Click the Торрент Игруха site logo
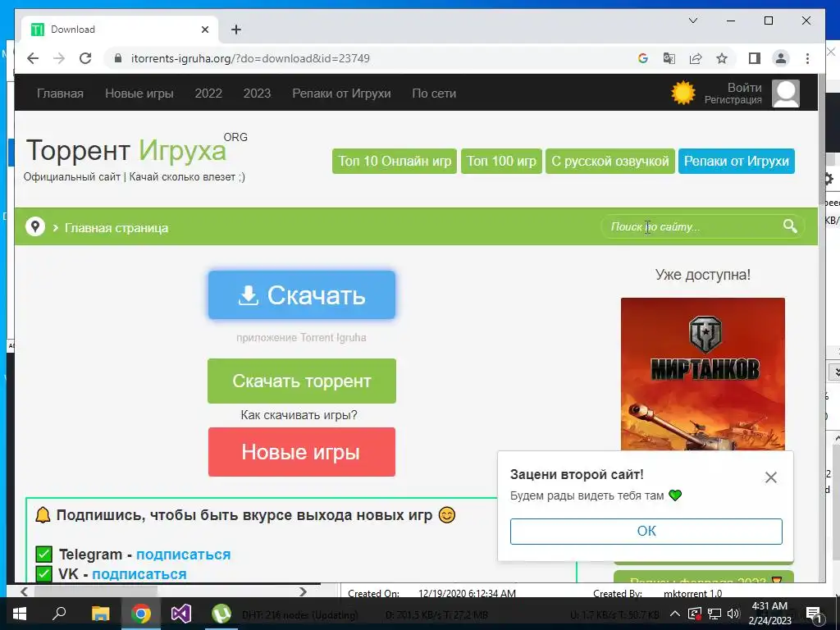The image size is (840, 630). tap(136, 149)
